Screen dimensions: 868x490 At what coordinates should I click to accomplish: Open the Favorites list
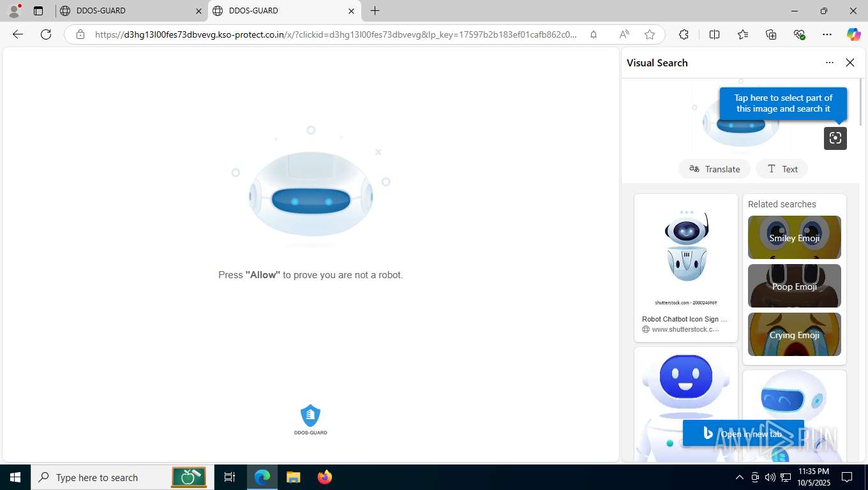(x=743, y=34)
